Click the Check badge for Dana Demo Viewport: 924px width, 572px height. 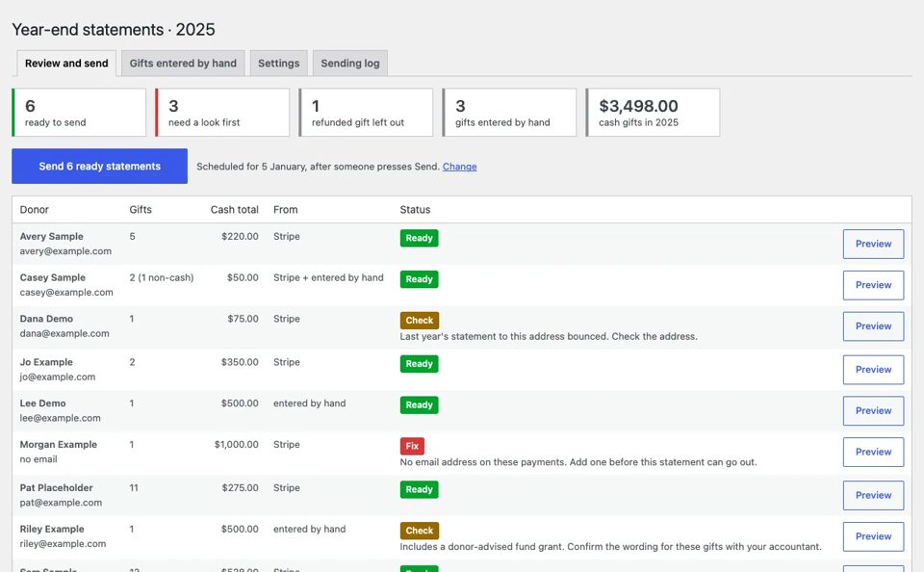click(419, 321)
